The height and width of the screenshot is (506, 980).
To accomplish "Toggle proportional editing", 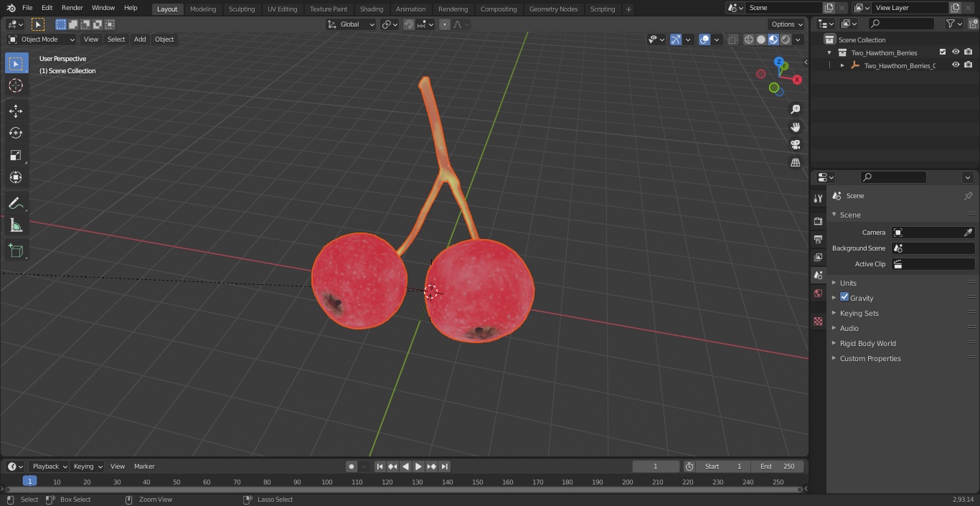I will coord(445,24).
